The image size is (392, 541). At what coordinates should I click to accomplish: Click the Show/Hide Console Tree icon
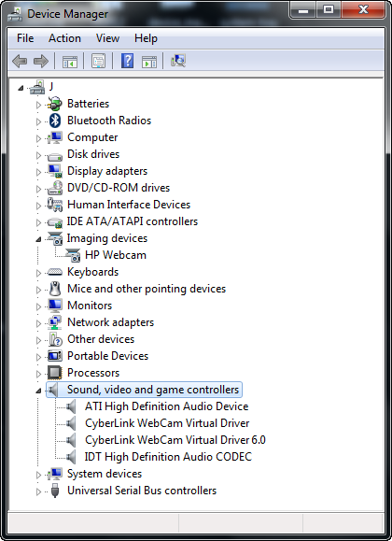(x=70, y=62)
